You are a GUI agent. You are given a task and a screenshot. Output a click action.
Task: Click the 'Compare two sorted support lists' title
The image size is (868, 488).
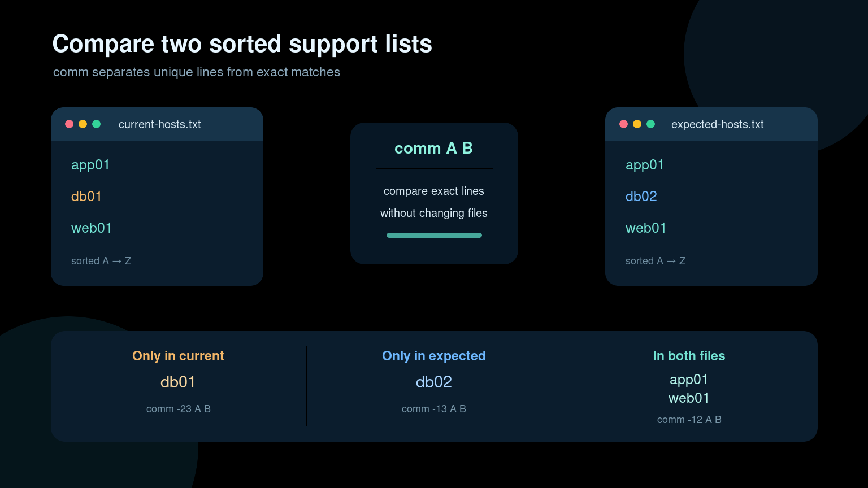242,44
